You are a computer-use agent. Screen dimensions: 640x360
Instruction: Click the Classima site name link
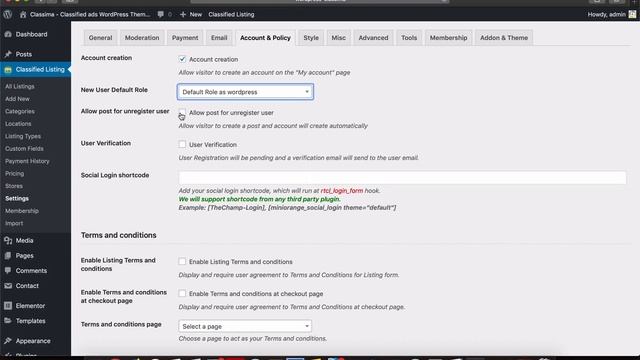tap(90, 14)
